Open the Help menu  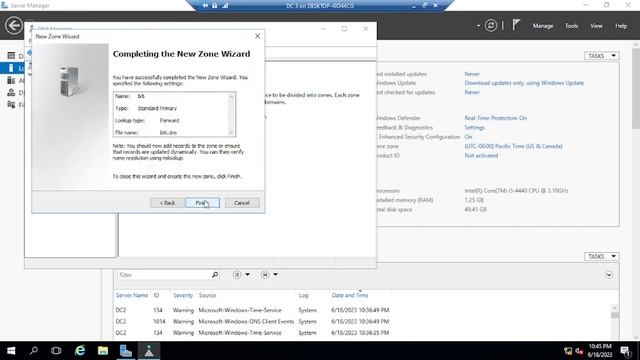coord(621,26)
